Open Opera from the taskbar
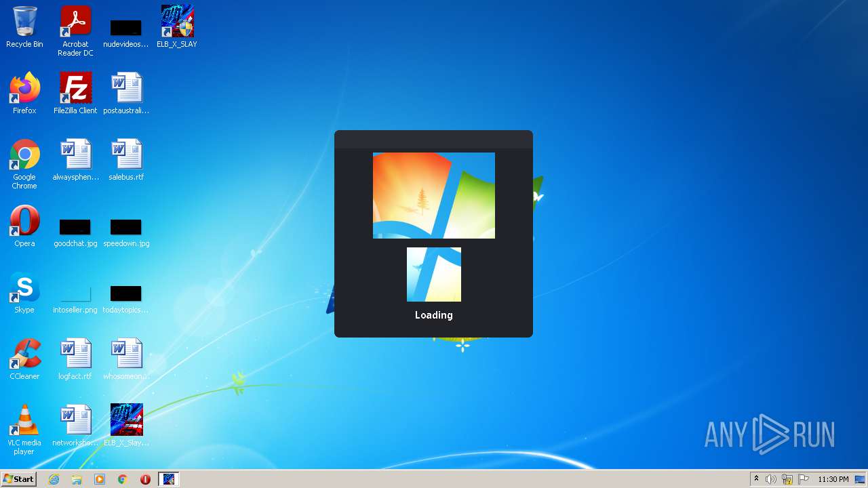This screenshot has width=868, height=488. [x=145, y=479]
